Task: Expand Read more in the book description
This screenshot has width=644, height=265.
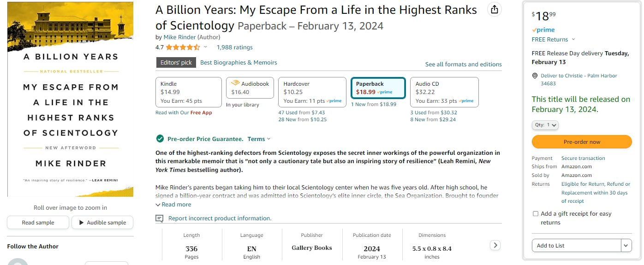Action: [173, 205]
